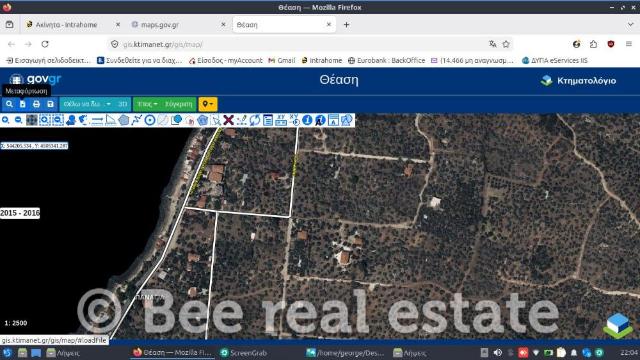Open the list all tabs chevron
The height and width of the screenshot is (360, 640).
click(x=630, y=24)
